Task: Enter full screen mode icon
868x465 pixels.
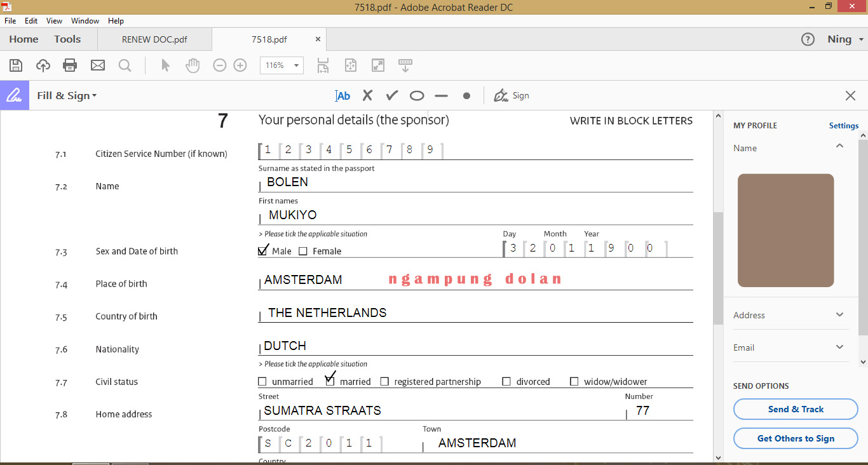Action: pyautogui.click(x=378, y=65)
